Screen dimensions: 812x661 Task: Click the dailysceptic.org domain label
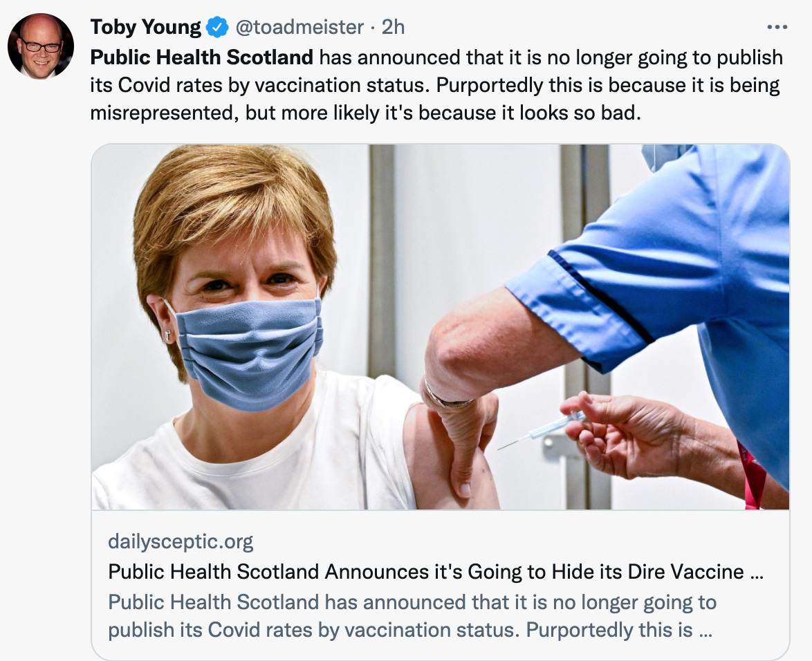click(181, 541)
